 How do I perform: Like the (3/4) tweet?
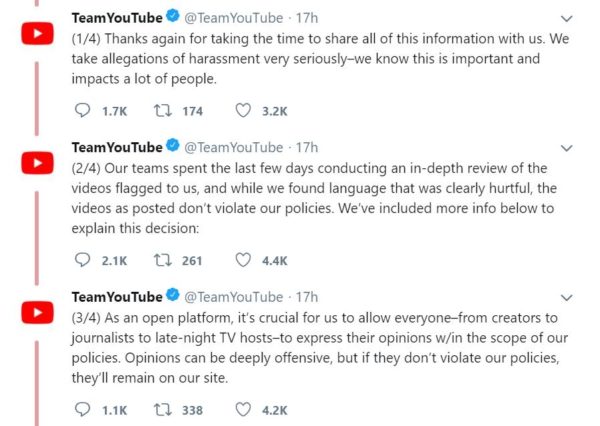[242, 409]
